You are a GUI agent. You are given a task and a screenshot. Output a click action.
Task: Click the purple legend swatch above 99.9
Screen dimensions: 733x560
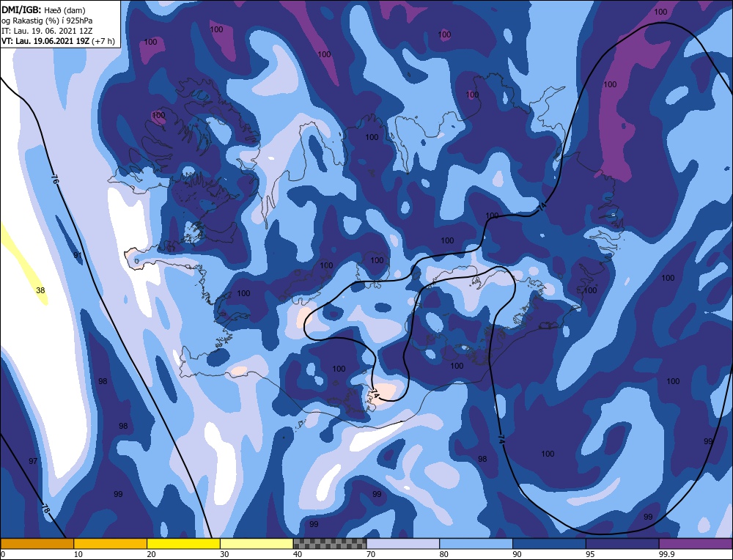pyautogui.click(x=696, y=543)
